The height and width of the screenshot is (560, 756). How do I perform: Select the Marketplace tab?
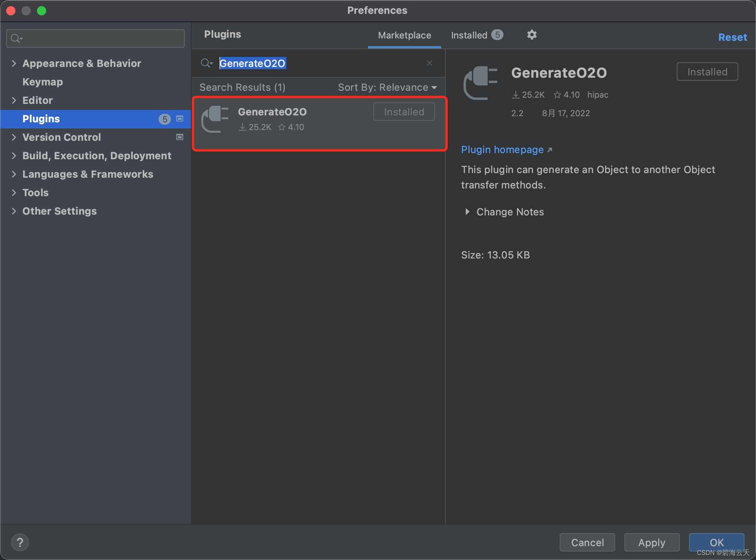click(x=404, y=35)
